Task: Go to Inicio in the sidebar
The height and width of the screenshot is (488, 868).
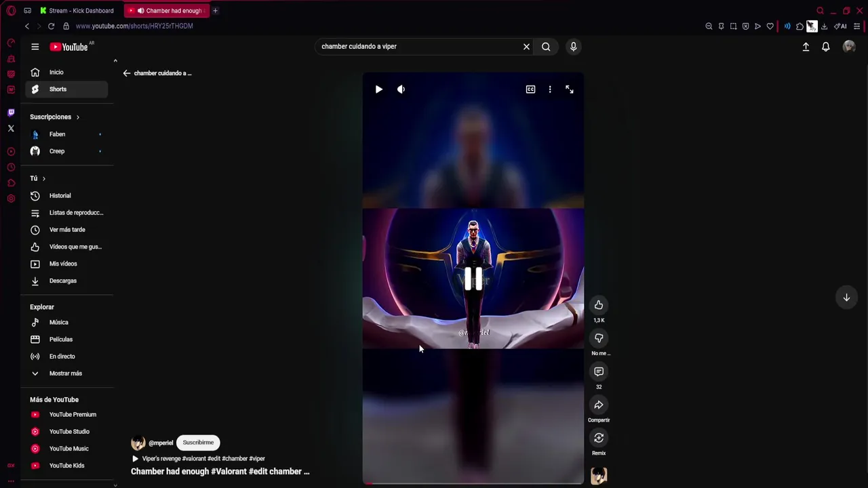Action: tap(66, 73)
